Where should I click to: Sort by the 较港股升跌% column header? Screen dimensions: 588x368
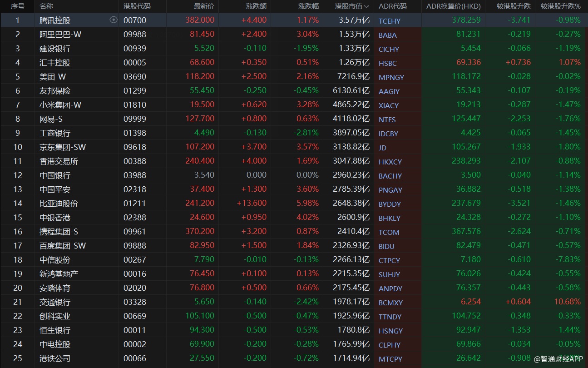tap(560, 6)
